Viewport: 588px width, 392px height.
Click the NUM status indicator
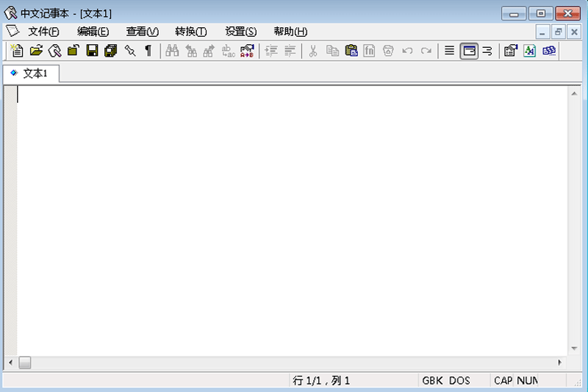coord(527,381)
